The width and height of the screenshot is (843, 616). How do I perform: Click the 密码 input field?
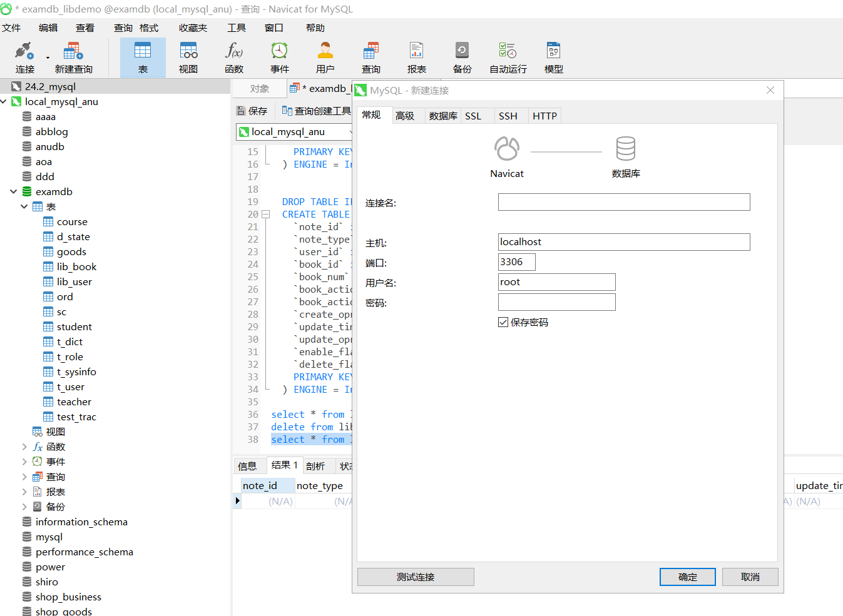point(557,302)
